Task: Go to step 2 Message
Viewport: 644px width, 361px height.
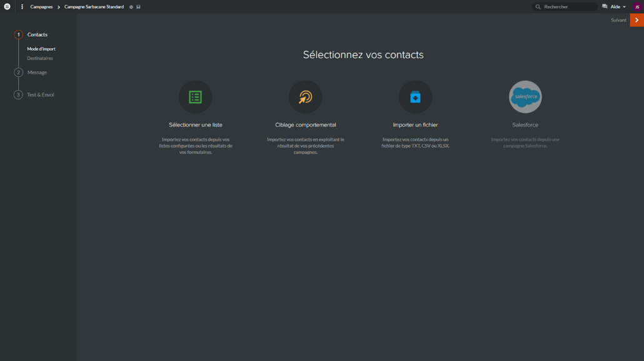Action: tap(37, 73)
